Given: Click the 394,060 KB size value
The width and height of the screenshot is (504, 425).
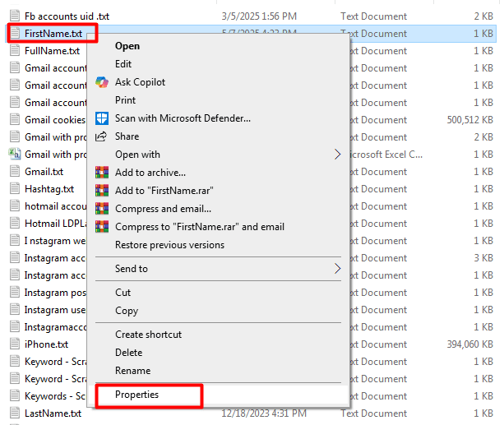Looking at the screenshot, I should [470, 344].
